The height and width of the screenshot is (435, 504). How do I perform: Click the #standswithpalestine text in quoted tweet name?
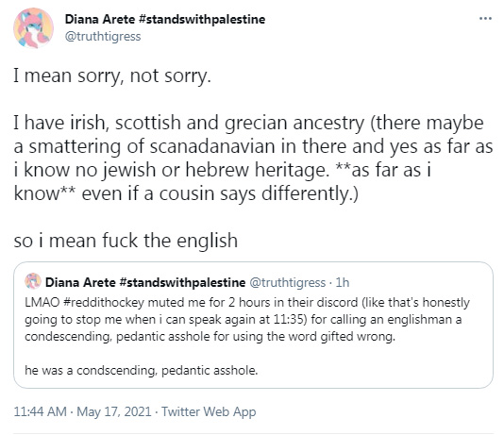pyautogui.click(x=182, y=282)
